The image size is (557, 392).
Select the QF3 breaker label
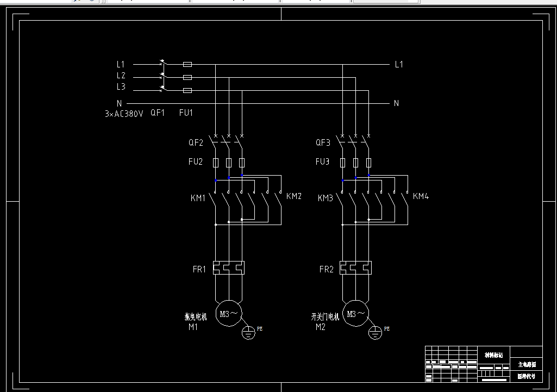pos(323,143)
